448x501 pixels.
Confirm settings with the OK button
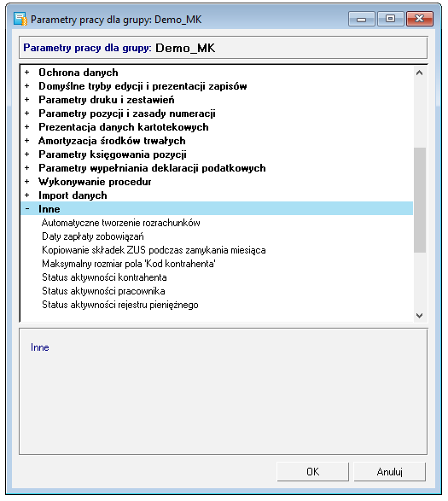click(x=313, y=472)
